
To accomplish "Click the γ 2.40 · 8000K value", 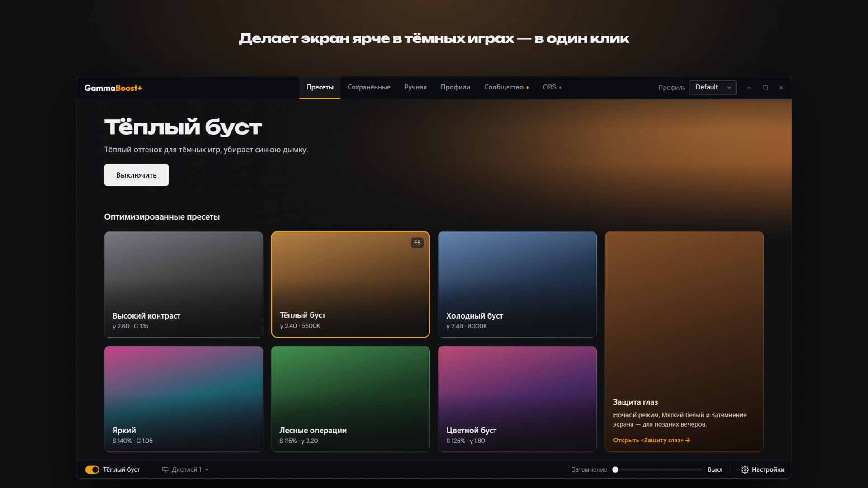I will pos(467,326).
